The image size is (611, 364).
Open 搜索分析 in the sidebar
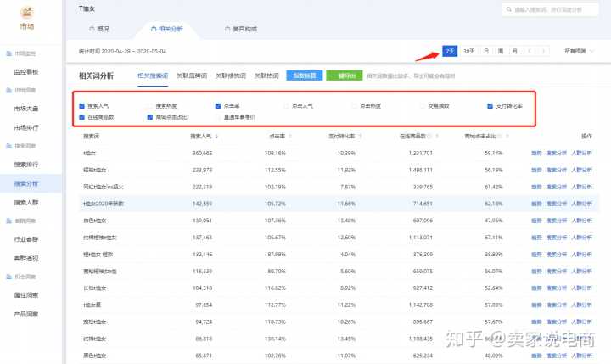pos(26,183)
